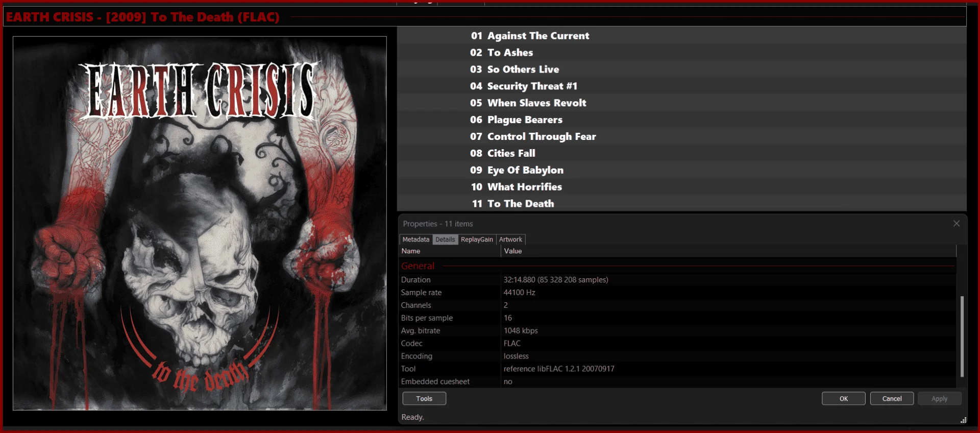980x433 pixels.
Task: Select track 09 Eye Of Babylon
Action: (x=682, y=170)
